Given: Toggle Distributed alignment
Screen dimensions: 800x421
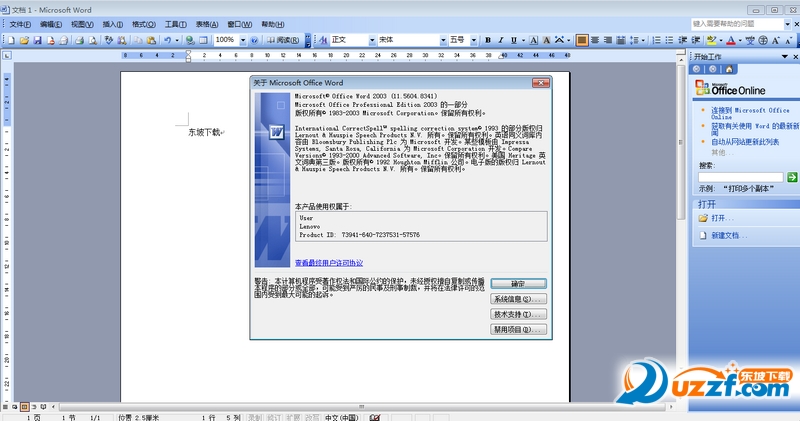Looking at the screenshot, I should point(620,40).
